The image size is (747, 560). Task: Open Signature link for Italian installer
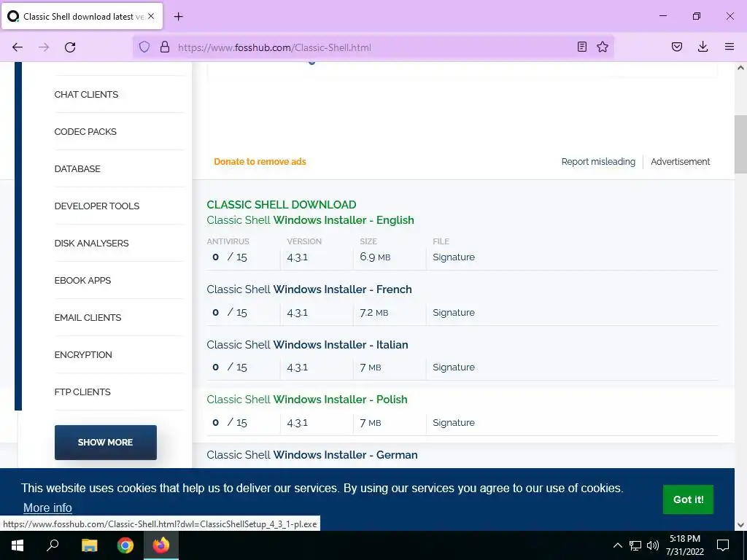[x=454, y=367]
